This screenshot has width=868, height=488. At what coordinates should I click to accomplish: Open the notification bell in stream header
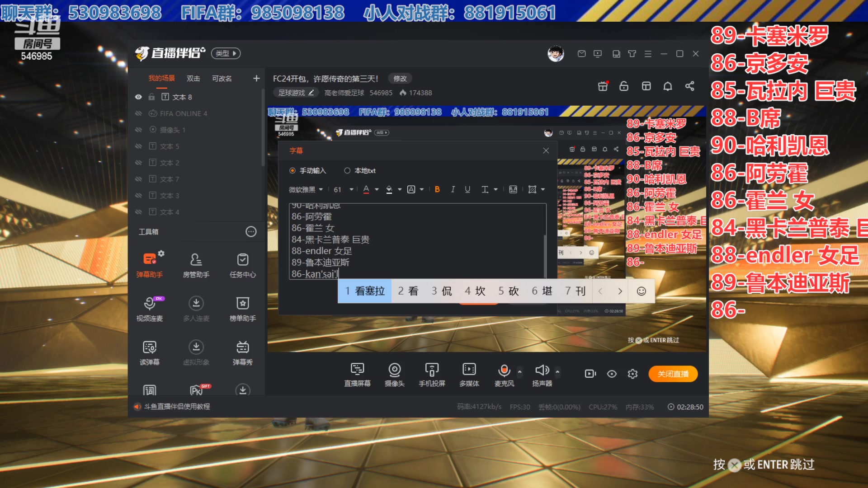668,86
